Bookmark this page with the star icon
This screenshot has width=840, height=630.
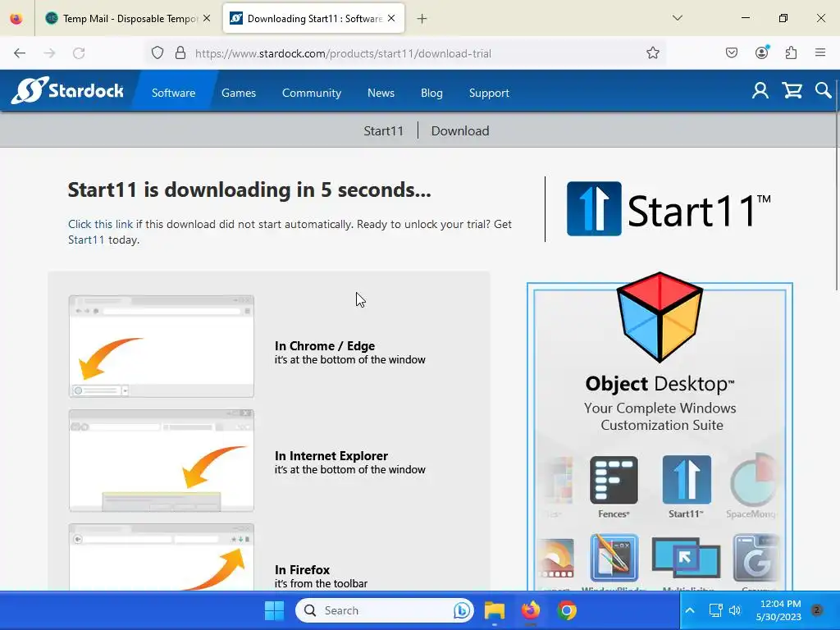coord(652,53)
